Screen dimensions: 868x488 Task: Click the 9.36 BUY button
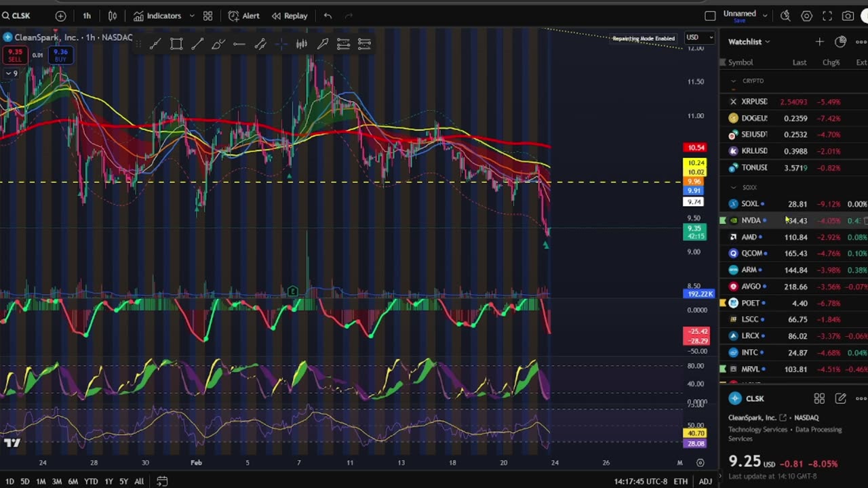[x=60, y=55]
